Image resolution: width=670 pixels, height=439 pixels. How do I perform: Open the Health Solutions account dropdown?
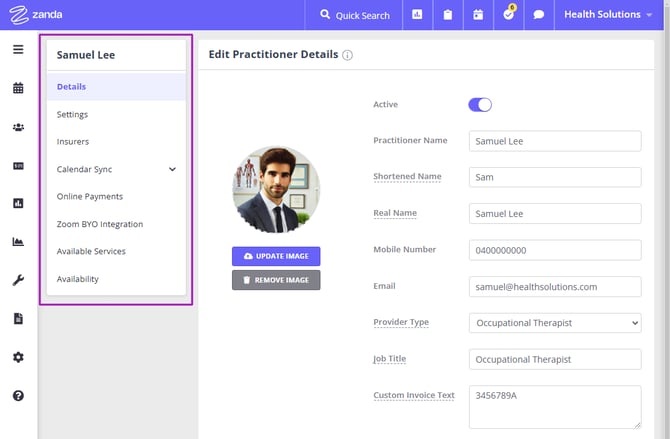[x=608, y=15]
